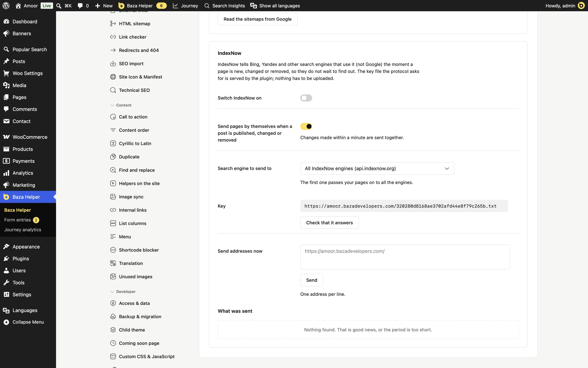This screenshot has height=368, width=588.
Task: Open Redirects and 404 arrow icon
Action: tap(113, 50)
